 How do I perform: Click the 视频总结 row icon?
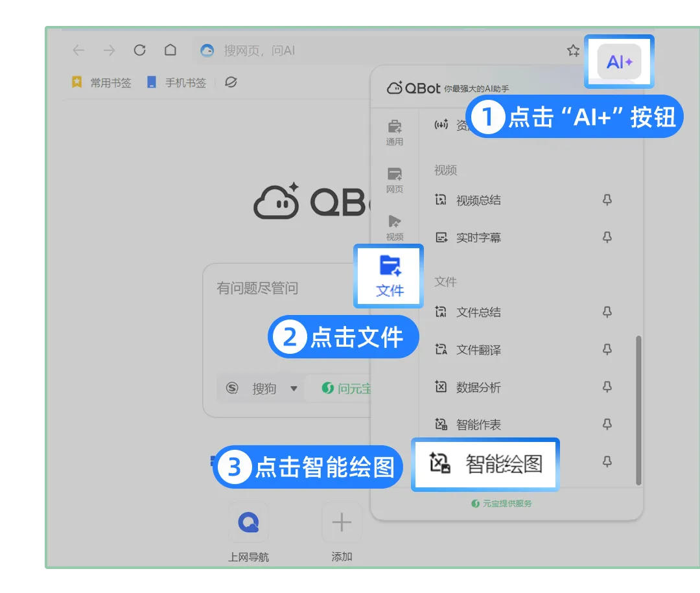pyautogui.click(x=441, y=200)
